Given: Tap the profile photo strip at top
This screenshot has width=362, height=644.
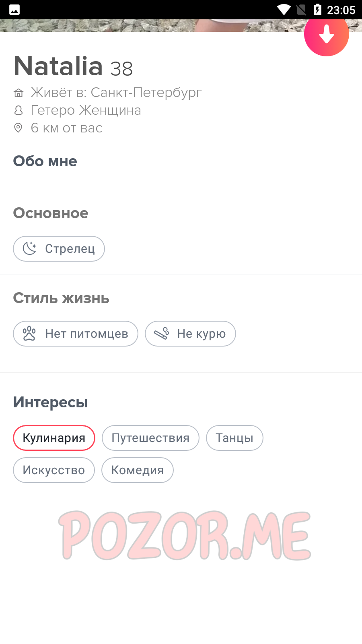Looking at the screenshot, I should point(152,25).
